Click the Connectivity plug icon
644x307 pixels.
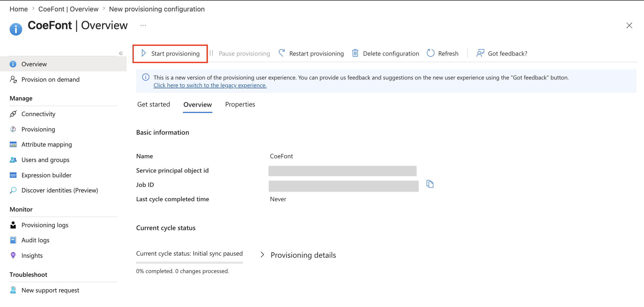[13, 114]
